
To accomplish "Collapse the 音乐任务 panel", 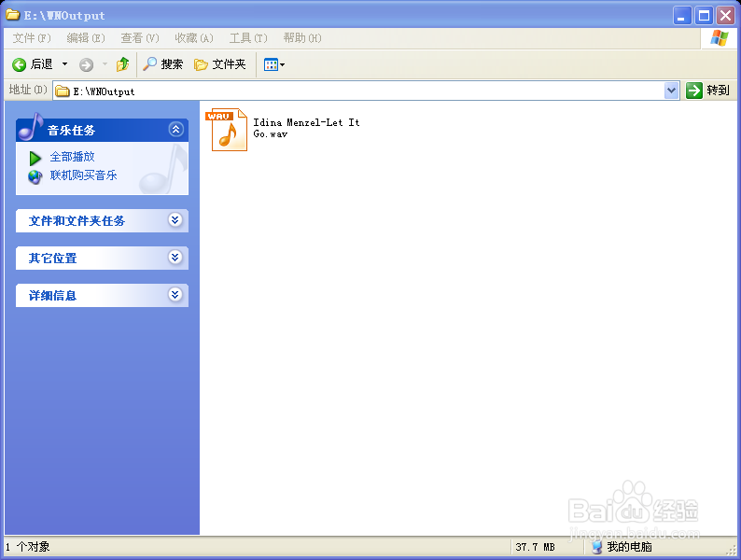I will (x=175, y=129).
